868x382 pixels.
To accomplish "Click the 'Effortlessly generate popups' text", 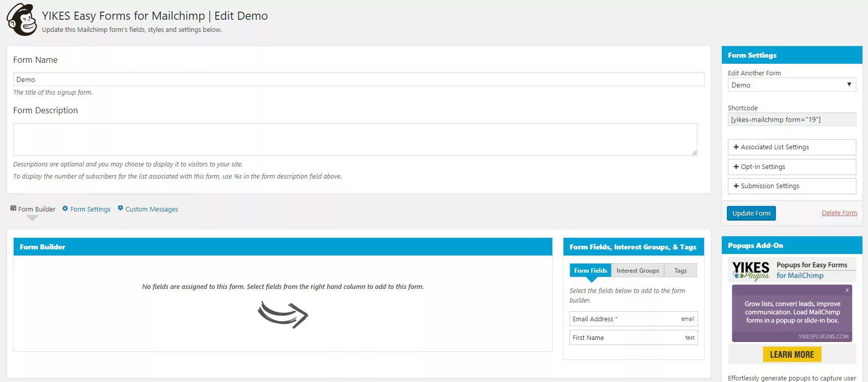I will (x=792, y=378).
